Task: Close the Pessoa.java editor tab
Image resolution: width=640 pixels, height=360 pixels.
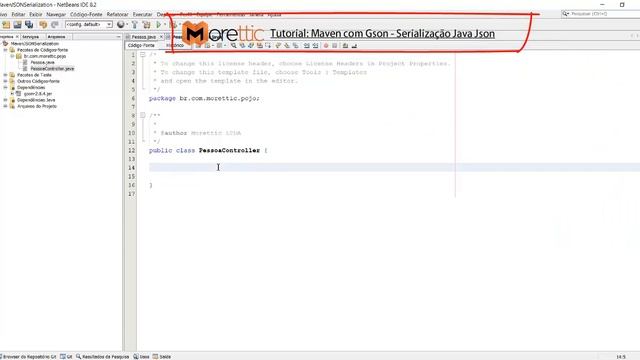Action: pyautogui.click(x=161, y=37)
